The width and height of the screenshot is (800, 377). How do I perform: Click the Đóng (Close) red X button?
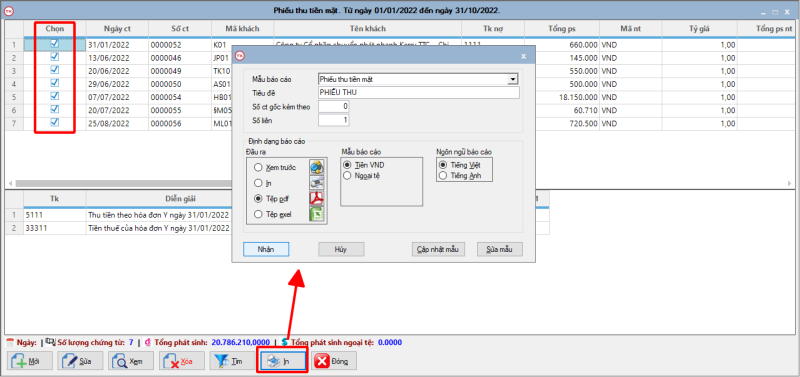(x=334, y=361)
